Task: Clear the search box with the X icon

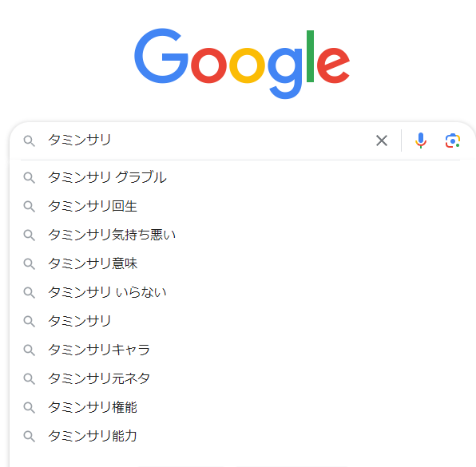Action: 382,140
